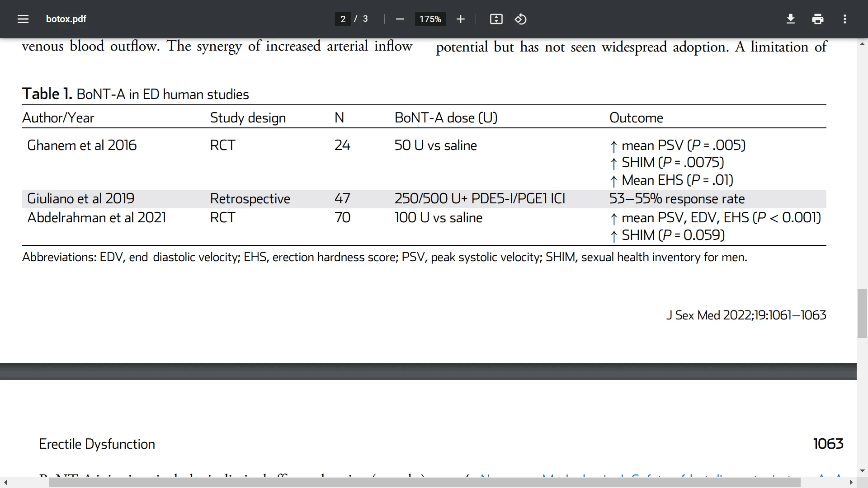Screen dimensions: 868x488
Task: Open the three-dot more actions menu
Action: pos(844,19)
